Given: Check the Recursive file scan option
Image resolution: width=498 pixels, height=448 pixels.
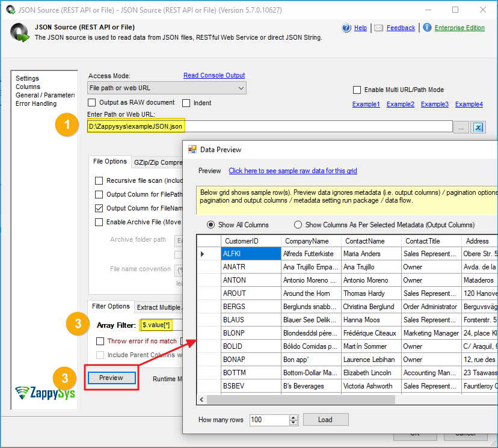Looking at the screenshot, I should click(99, 180).
